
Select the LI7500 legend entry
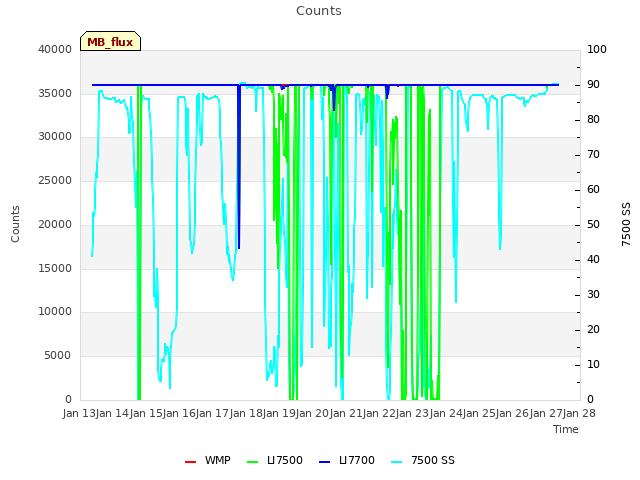[x=275, y=460]
